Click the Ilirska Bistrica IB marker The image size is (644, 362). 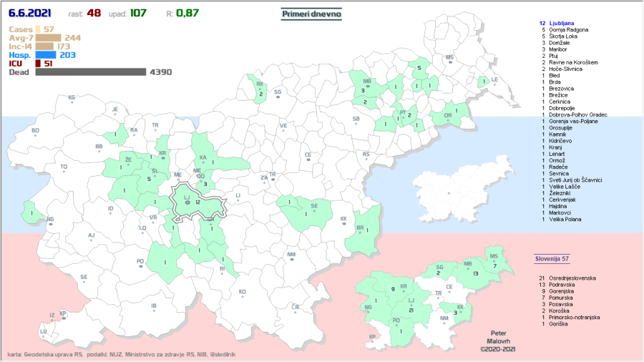tap(153, 308)
